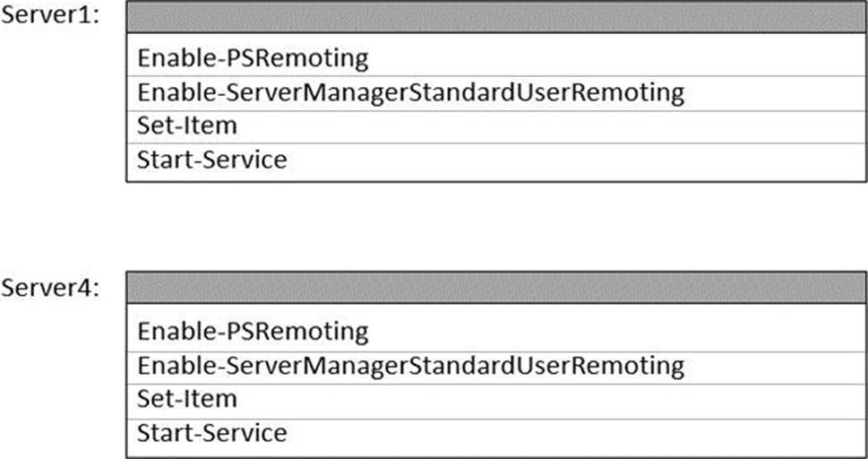The image size is (868, 459).
Task: Open the Server1 dropdown header bar
Action: point(495,17)
